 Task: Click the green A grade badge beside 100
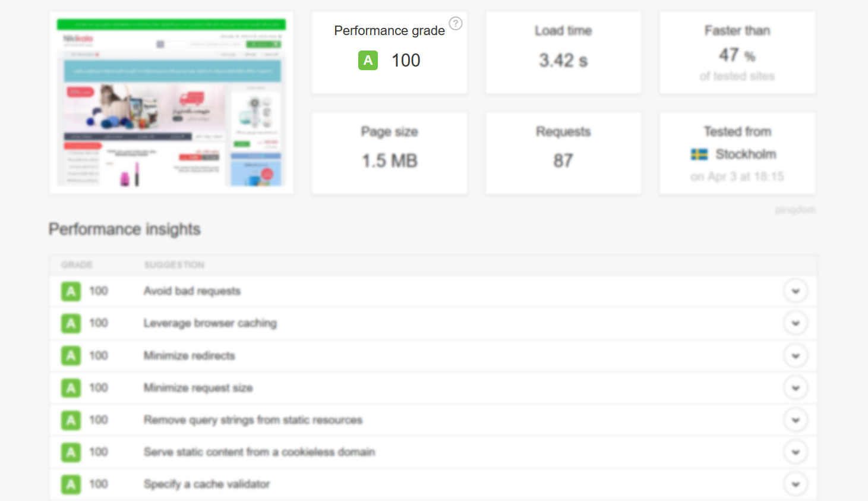tap(368, 60)
